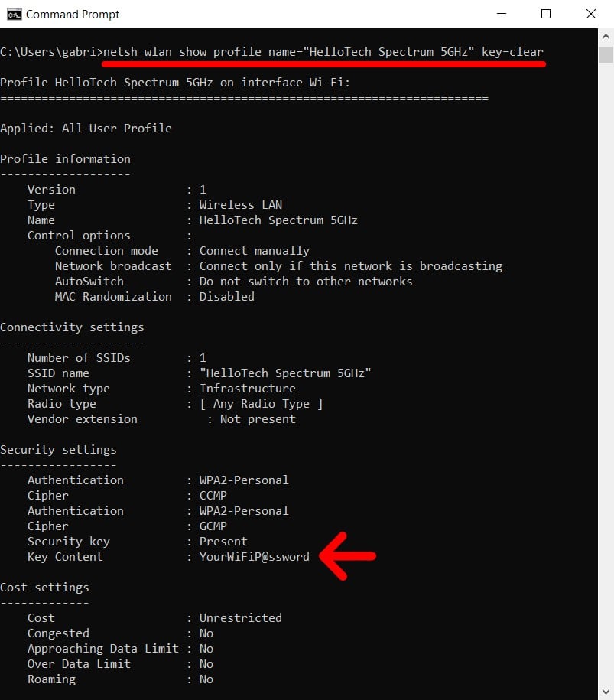
Task: Click the 'Infrastructure' network type value
Action: click(x=247, y=389)
